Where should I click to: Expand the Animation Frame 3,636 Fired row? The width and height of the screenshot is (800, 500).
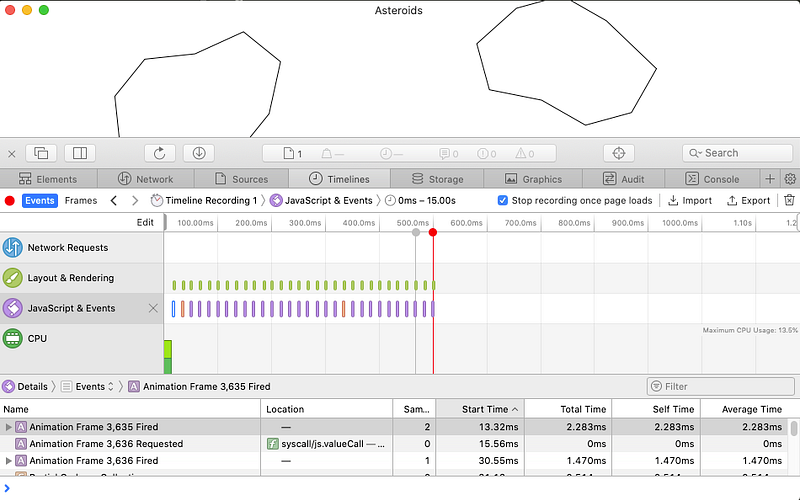(8, 461)
